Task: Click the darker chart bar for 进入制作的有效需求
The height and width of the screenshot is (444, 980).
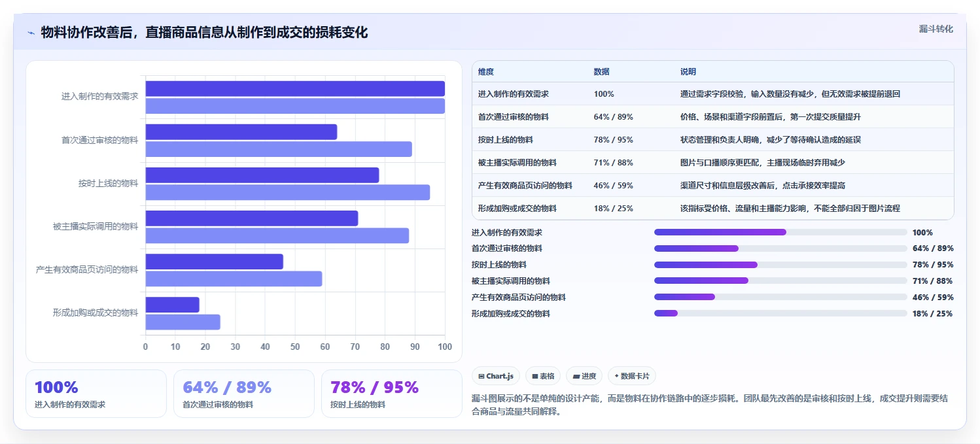Action: 295,89
